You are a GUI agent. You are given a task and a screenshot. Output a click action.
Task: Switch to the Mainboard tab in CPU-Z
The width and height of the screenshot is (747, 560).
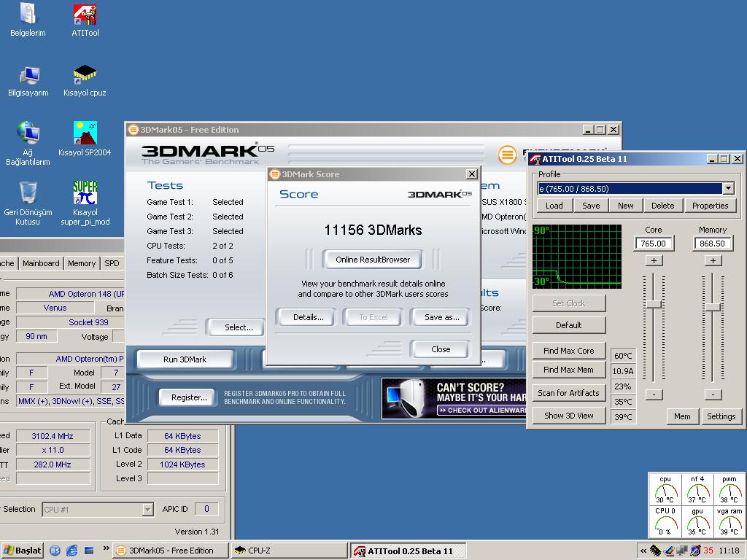pyautogui.click(x=41, y=263)
